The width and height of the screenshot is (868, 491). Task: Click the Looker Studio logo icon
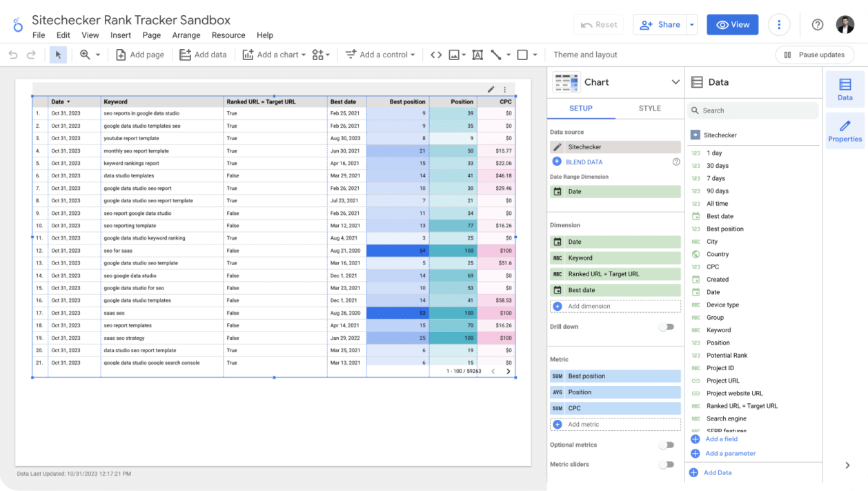pos(18,26)
